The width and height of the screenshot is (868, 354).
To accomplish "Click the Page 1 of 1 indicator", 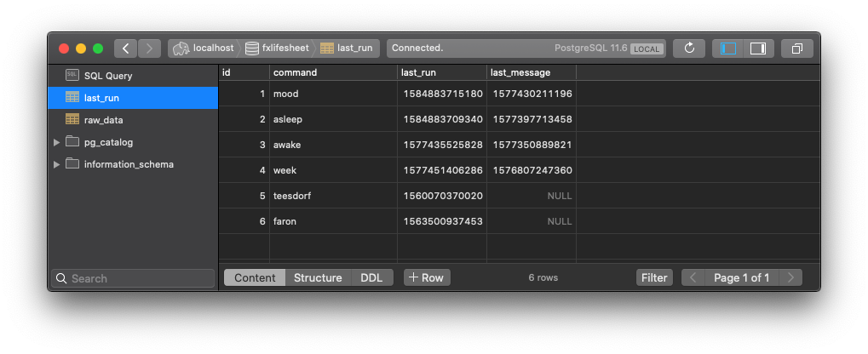I will pos(742,277).
